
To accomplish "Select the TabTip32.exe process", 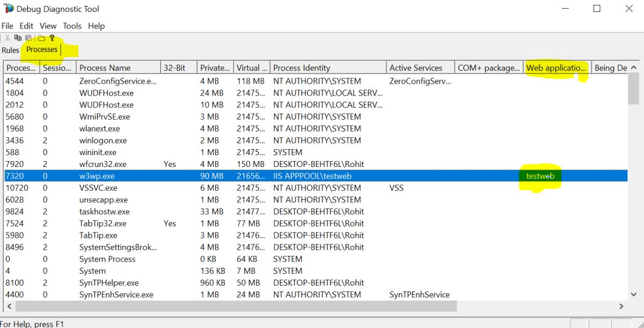I will pyautogui.click(x=315, y=223).
